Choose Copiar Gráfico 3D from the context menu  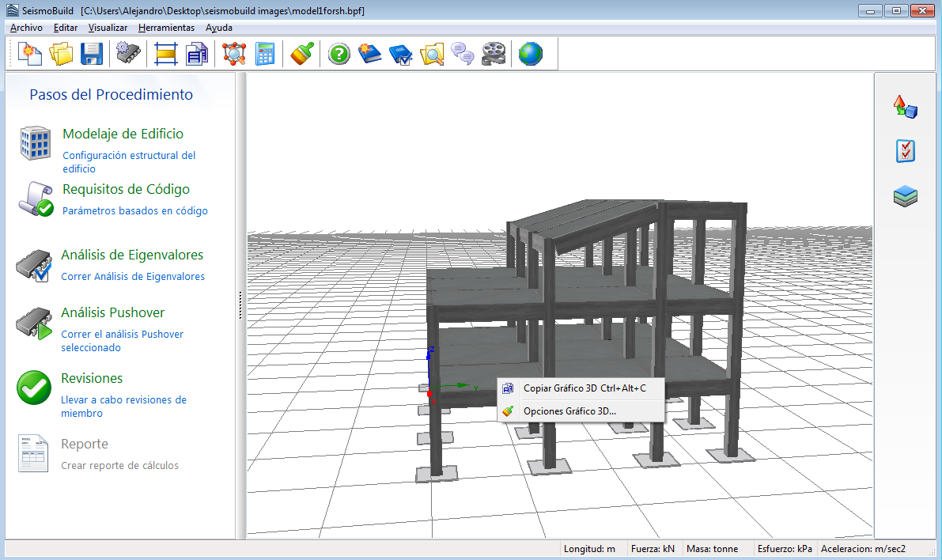(x=584, y=388)
